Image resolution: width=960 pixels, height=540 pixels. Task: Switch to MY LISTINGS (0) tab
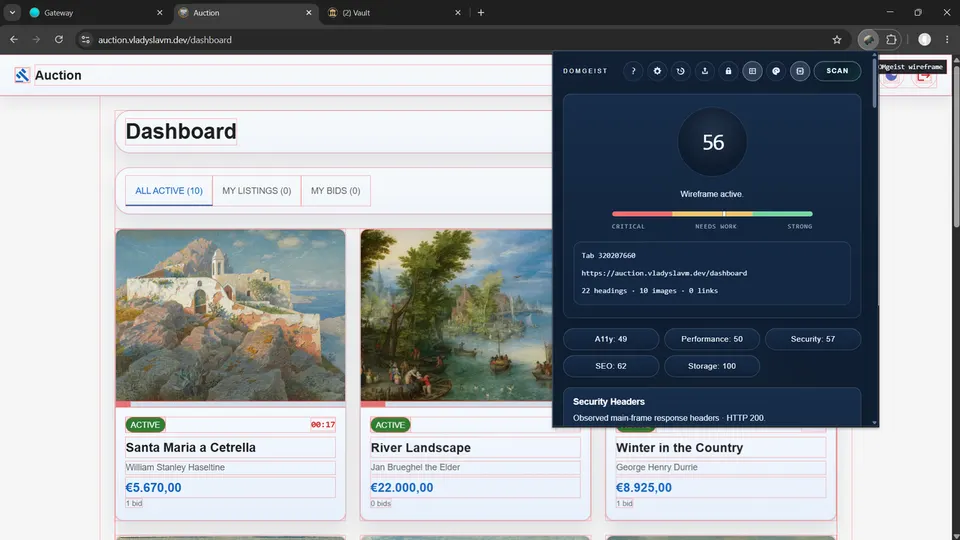point(257,191)
